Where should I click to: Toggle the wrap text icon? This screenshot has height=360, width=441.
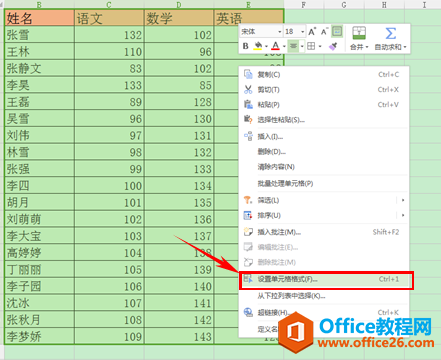point(337,32)
